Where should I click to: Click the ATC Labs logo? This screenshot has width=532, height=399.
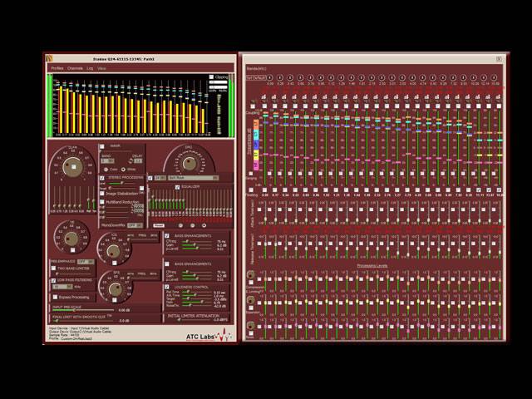pyautogui.click(x=209, y=335)
